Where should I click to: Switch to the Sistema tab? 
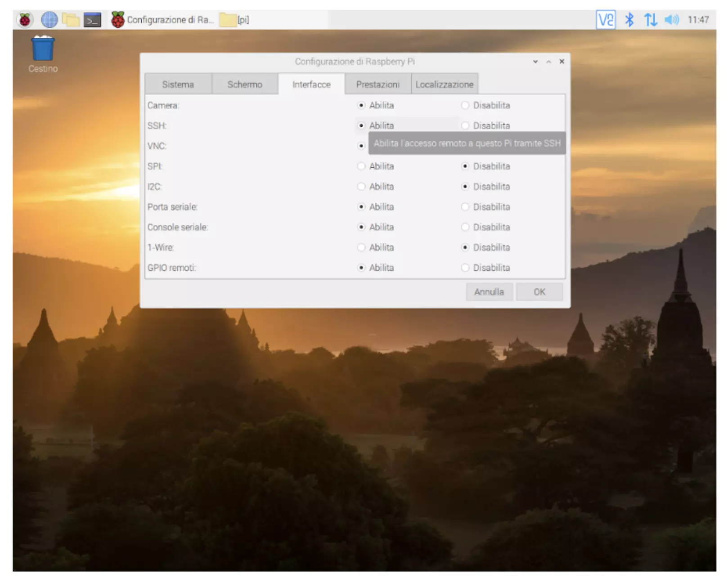click(x=178, y=84)
